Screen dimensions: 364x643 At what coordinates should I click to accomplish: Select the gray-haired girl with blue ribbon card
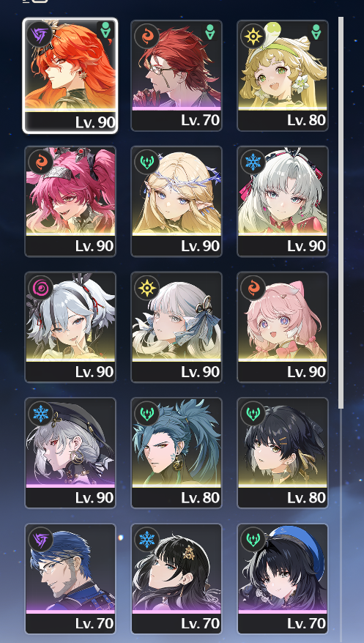pos(177,327)
